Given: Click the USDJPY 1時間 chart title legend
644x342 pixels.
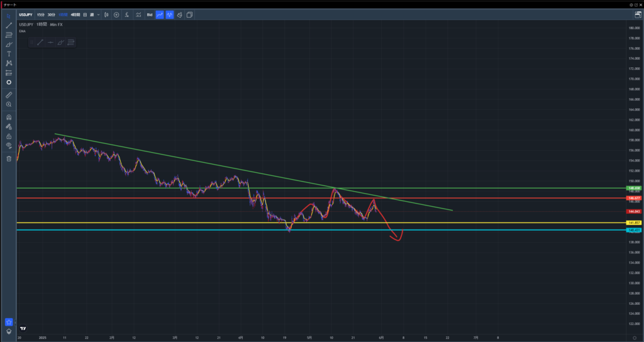Looking at the screenshot, I should (x=41, y=25).
